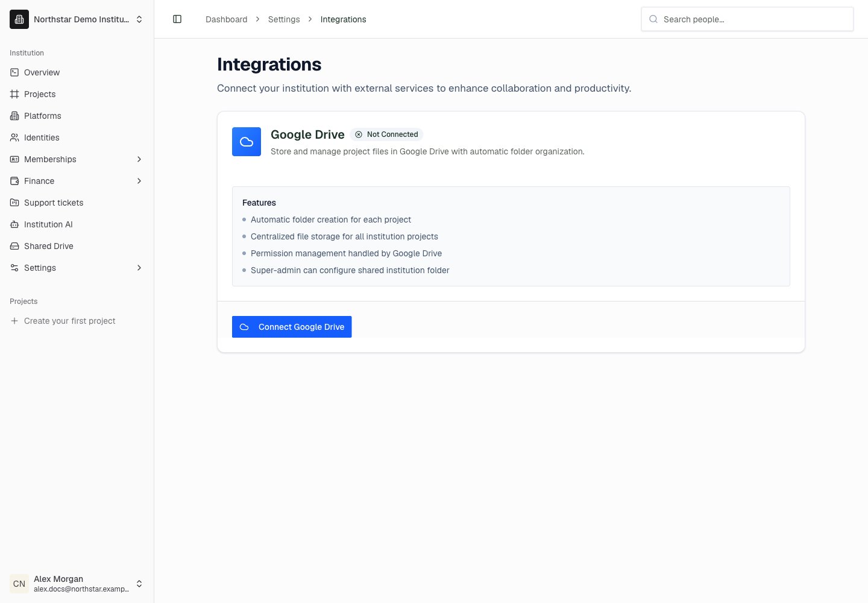The height and width of the screenshot is (603, 868).
Task: Click the Alex Morgan name
Action: point(58,579)
